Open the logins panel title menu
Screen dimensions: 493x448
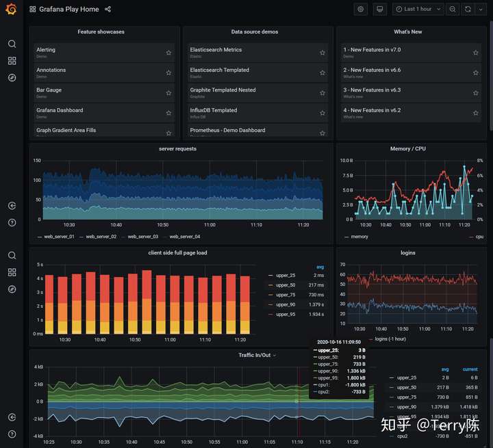408,252
